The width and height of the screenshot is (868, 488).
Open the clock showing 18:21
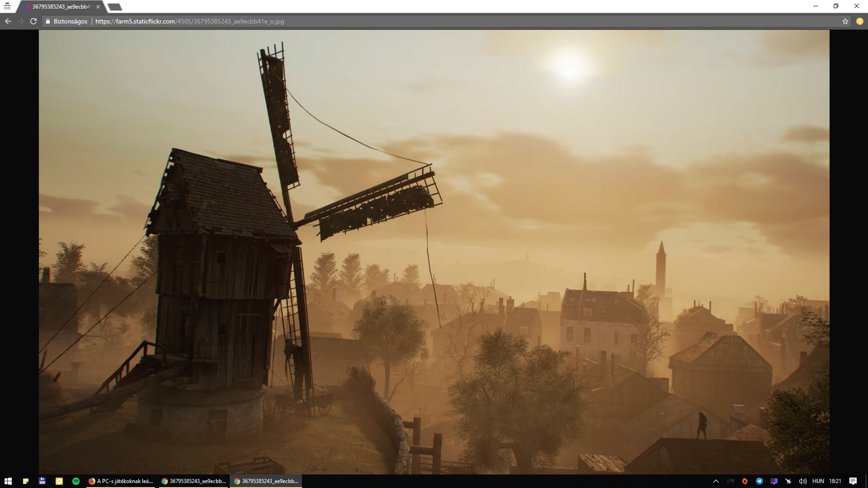[x=835, y=481]
